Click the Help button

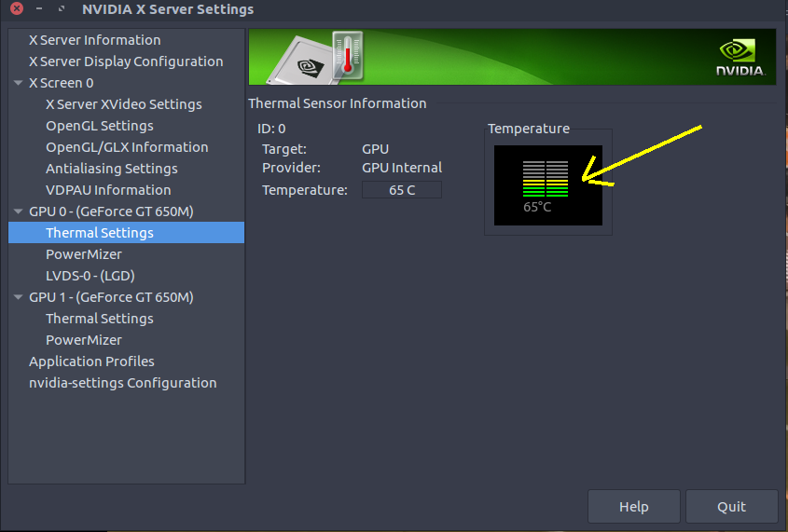(x=634, y=507)
